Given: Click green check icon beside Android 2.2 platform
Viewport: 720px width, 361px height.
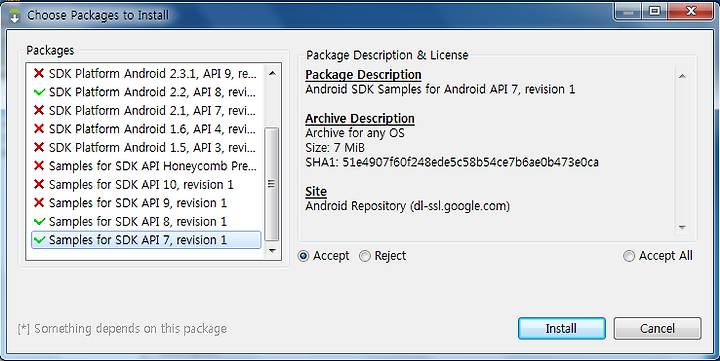Looking at the screenshot, I should (x=39, y=92).
